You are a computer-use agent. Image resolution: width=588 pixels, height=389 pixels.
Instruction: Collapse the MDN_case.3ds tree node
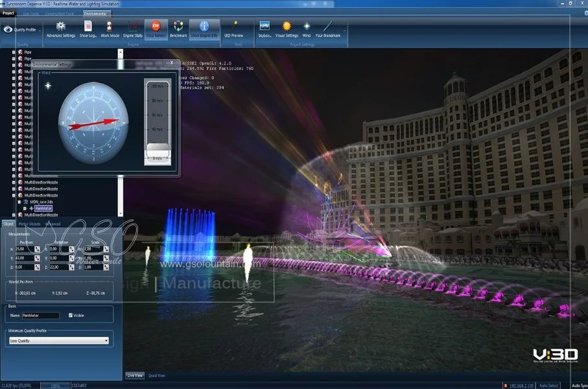19,202
